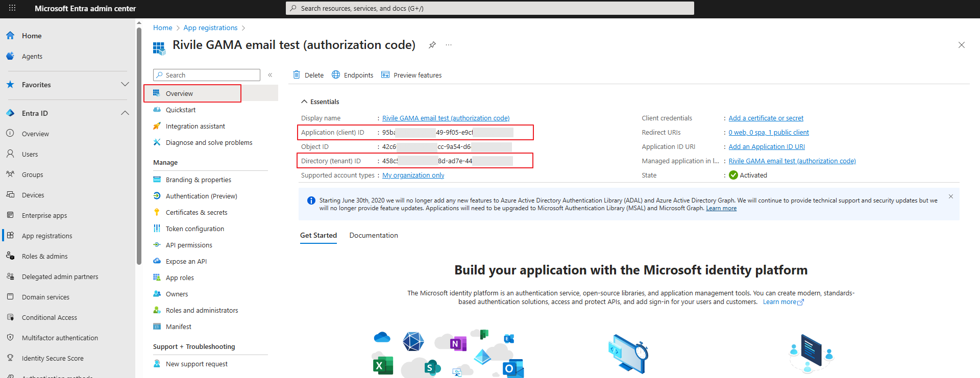Click the Delete trash icon
980x378 pixels.
[297, 75]
